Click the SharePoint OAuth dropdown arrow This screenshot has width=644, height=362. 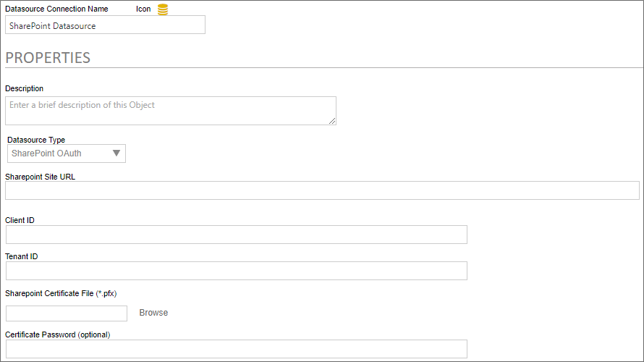pyautogui.click(x=116, y=153)
